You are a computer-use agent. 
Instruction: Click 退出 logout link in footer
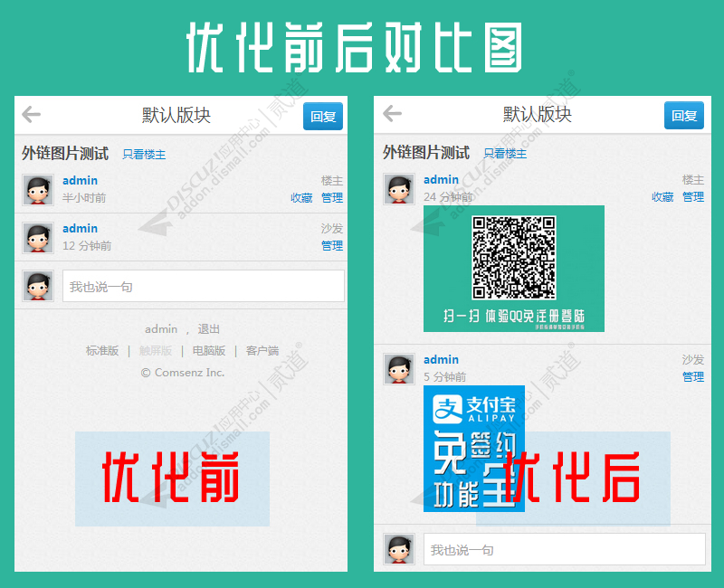pyautogui.click(x=209, y=329)
